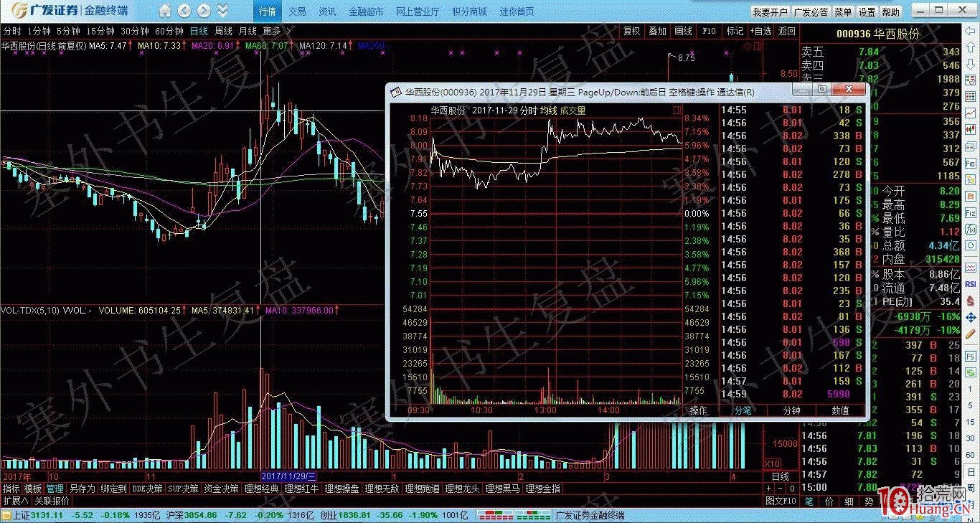This screenshot has height=523, width=980.
Task: Open the 关联报价 tab
Action: (52, 501)
